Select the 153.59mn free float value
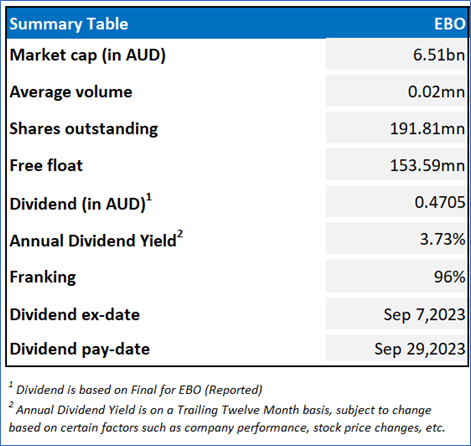 [427, 165]
